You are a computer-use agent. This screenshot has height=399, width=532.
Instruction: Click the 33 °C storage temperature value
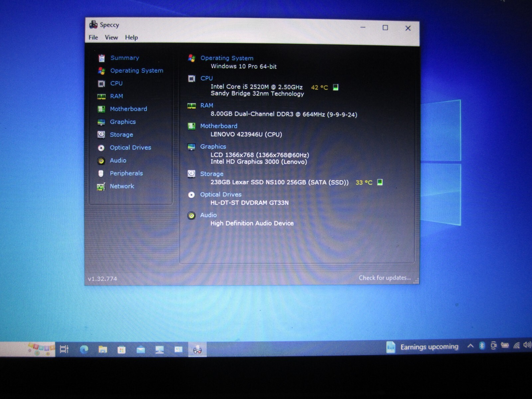pos(364,183)
